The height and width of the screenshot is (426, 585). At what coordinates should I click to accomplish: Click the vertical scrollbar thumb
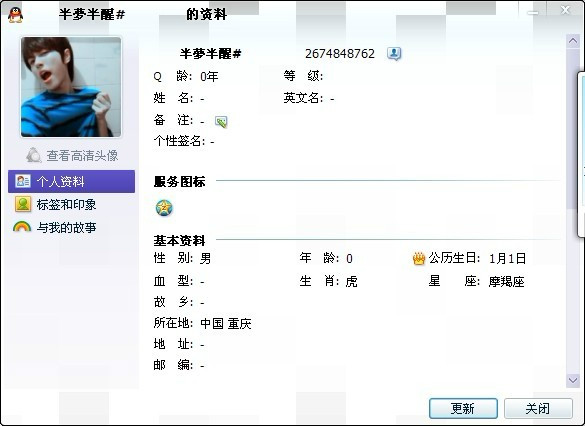click(x=573, y=129)
